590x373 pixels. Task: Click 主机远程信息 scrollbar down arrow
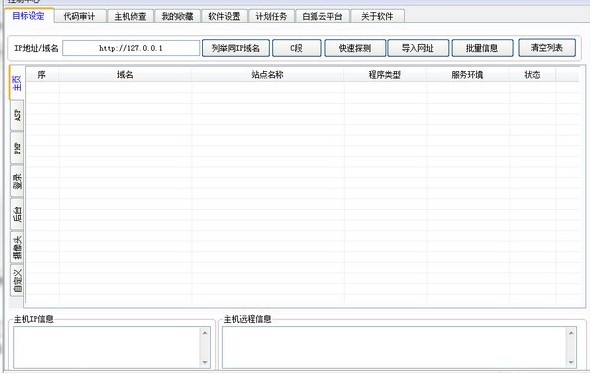571,362
